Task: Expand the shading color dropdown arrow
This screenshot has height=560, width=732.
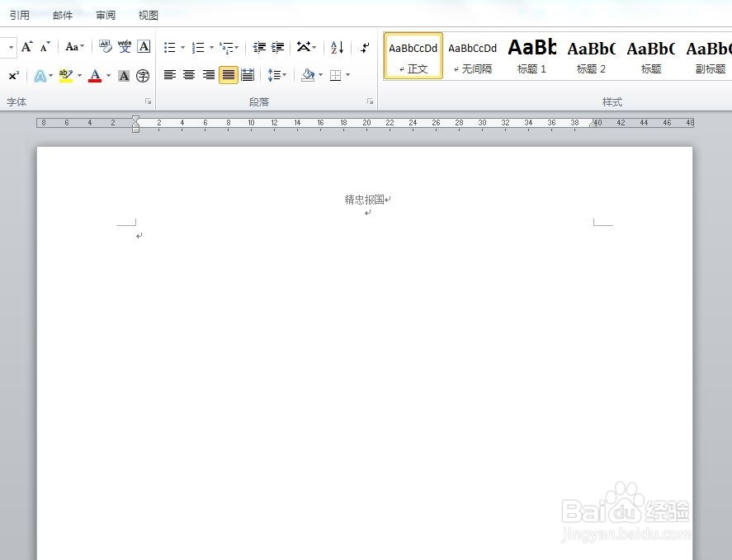Action: [321, 75]
